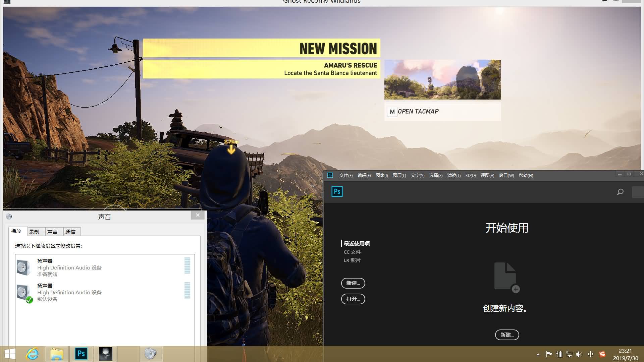
Task: Click the Photoshop home Ps logo
Action: (337, 191)
